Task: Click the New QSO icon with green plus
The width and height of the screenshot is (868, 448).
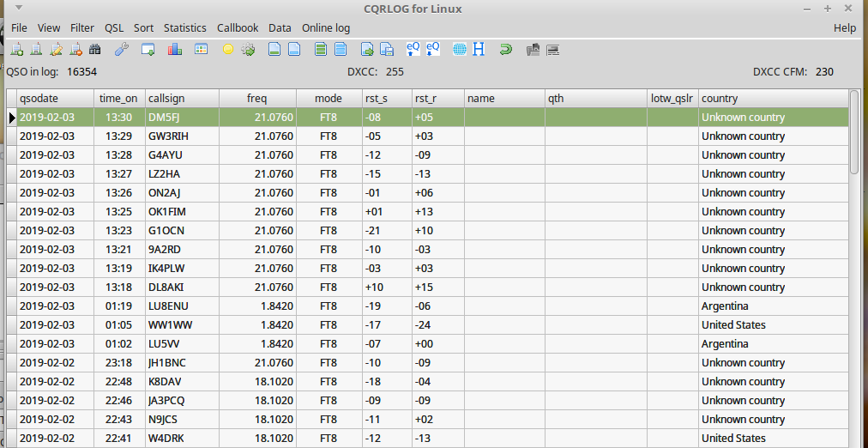Action: point(17,50)
